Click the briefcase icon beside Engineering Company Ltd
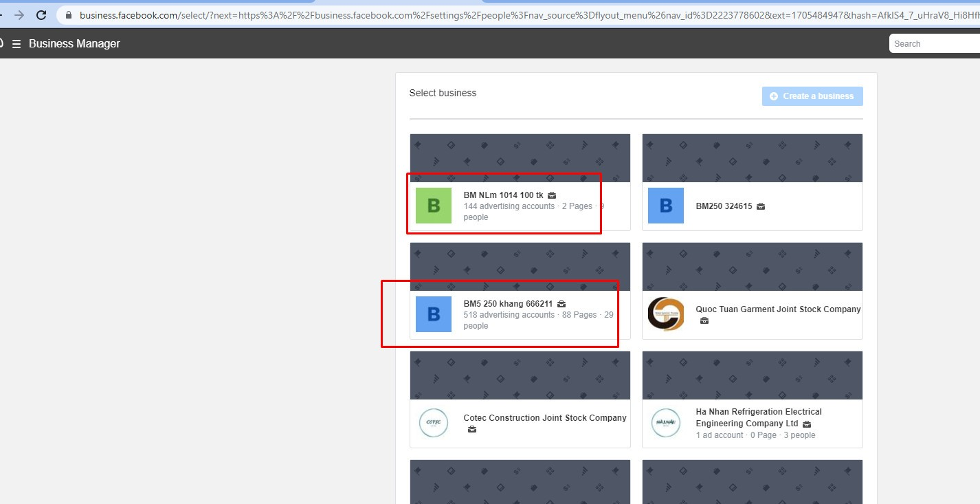 pos(807,424)
